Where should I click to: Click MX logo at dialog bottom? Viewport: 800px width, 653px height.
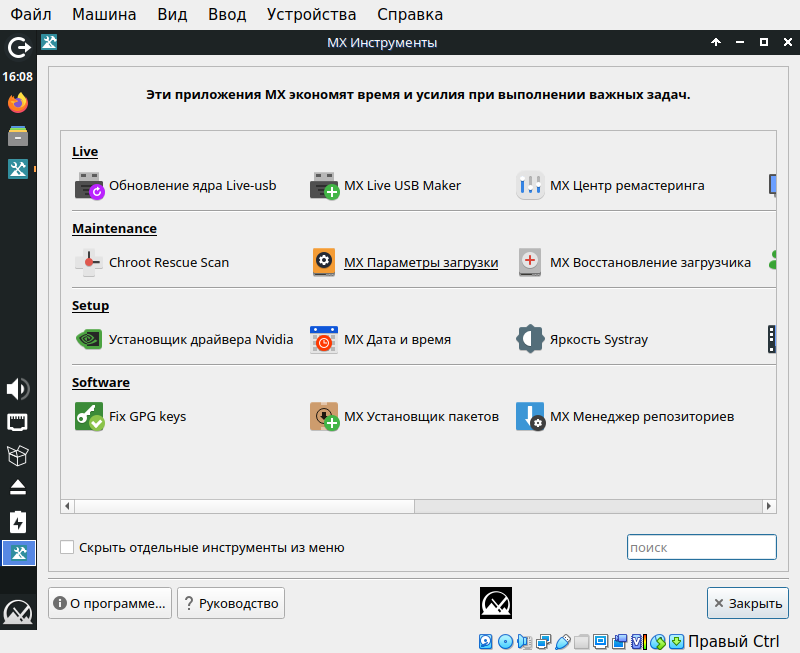[x=496, y=604]
